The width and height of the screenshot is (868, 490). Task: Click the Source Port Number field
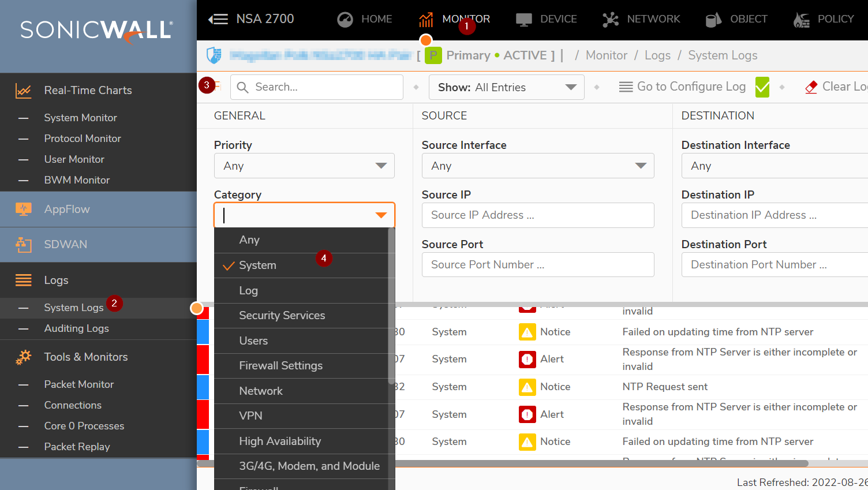tap(538, 265)
